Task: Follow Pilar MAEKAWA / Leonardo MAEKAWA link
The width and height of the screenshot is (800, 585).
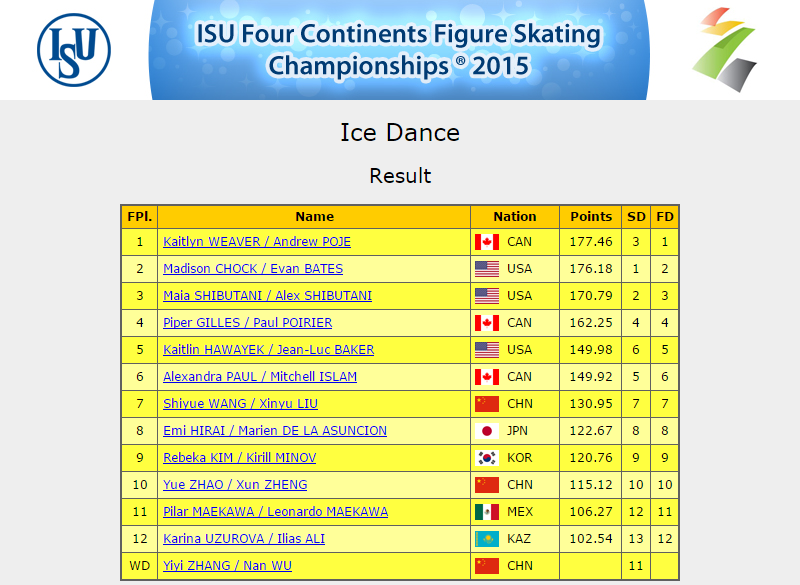Action: pos(276,512)
